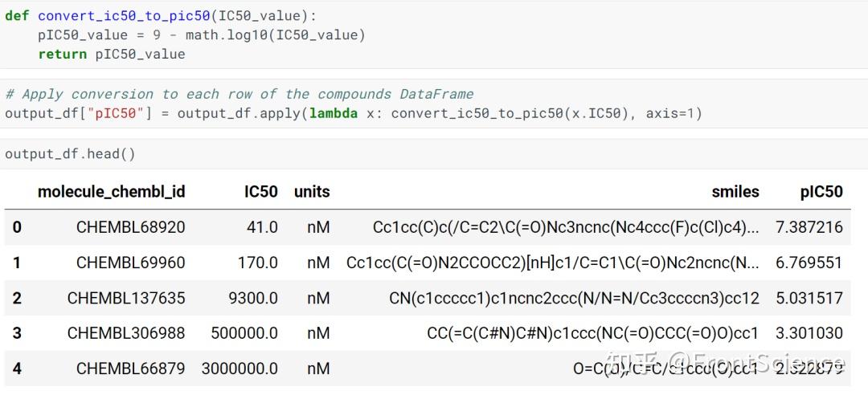This screenshot has width=868, height=399.
Task: Click the output_df.apply lambda code line
Action: tap(354, 113)
